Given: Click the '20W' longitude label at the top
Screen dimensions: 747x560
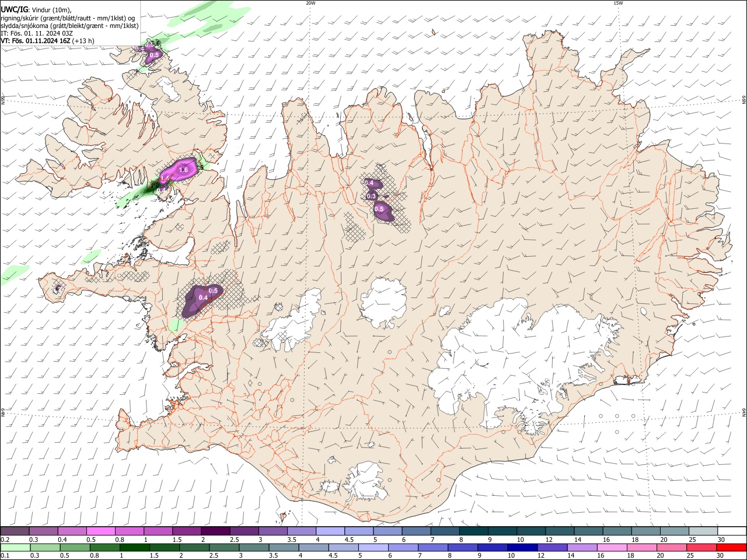Looking at the screenshot, I should 310,3.
